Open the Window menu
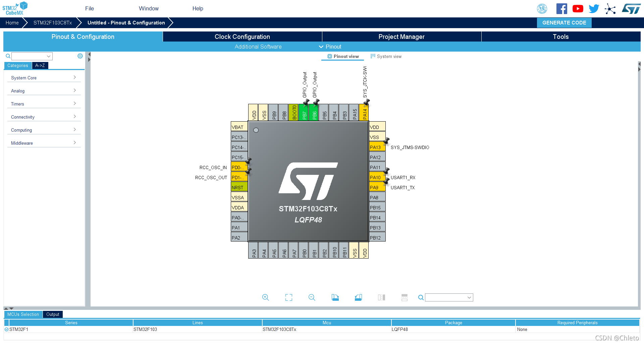 (x=149, y=8)
